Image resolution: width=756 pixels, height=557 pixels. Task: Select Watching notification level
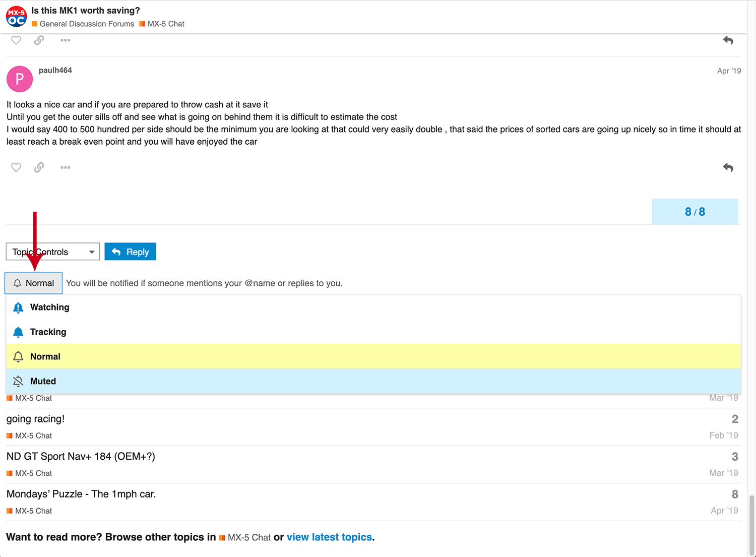49,307
